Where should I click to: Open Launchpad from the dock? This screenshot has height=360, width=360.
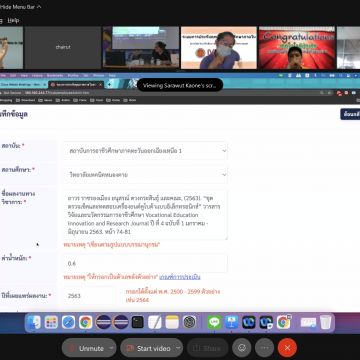click(51, 322)
